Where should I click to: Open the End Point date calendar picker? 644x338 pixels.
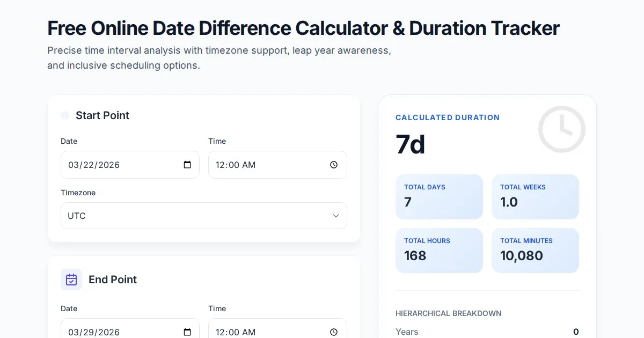pos(187,332)
